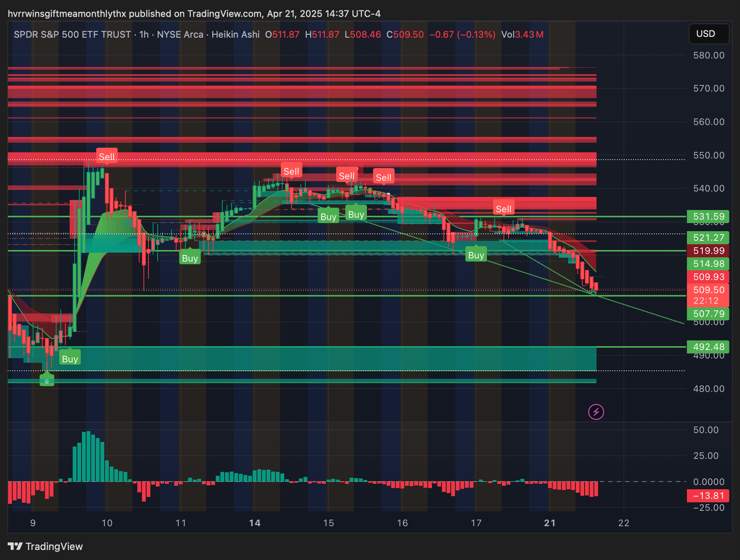Click the purple lightning bolt icon

(596, 412)
